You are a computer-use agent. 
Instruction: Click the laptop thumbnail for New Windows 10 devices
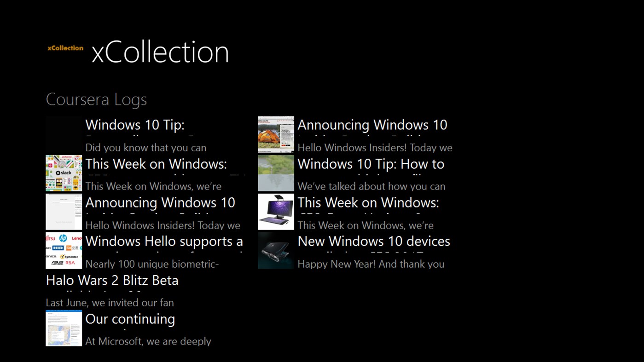pos(276,251)
